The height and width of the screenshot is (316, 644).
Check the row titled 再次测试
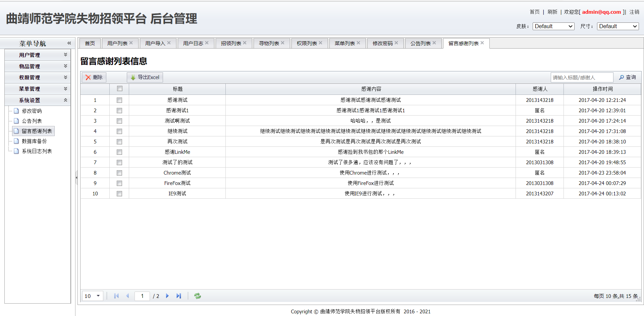pyautogui.click(x=119, y=142)
